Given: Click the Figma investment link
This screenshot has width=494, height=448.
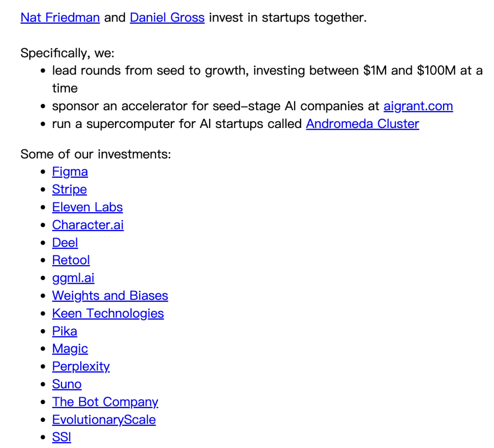Looking at the screenshot, I should tap(70, 172).
